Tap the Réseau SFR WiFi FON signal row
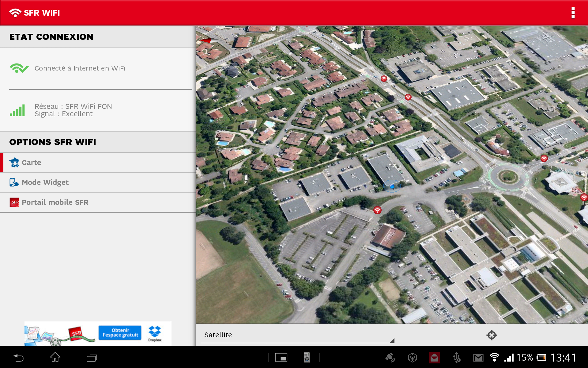The width and height of the screenshot is (588, 368). (x=73, y=110)
